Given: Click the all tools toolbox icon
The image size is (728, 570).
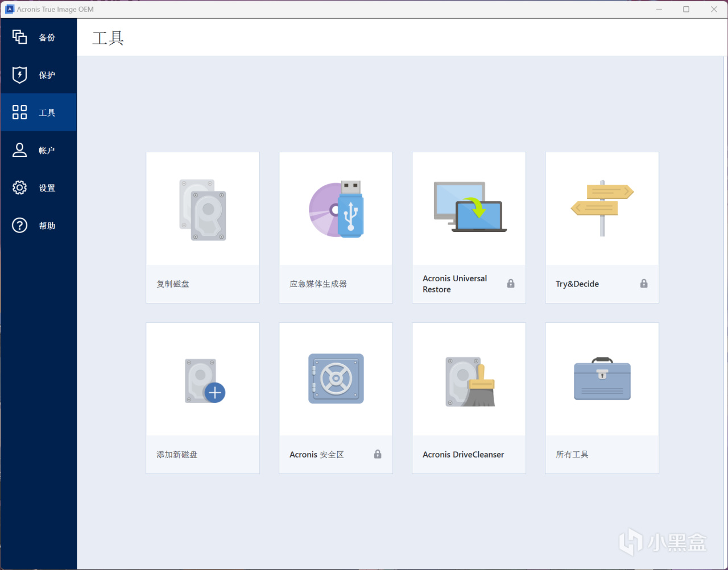Looking at the screenshot, I should (602, 378).
